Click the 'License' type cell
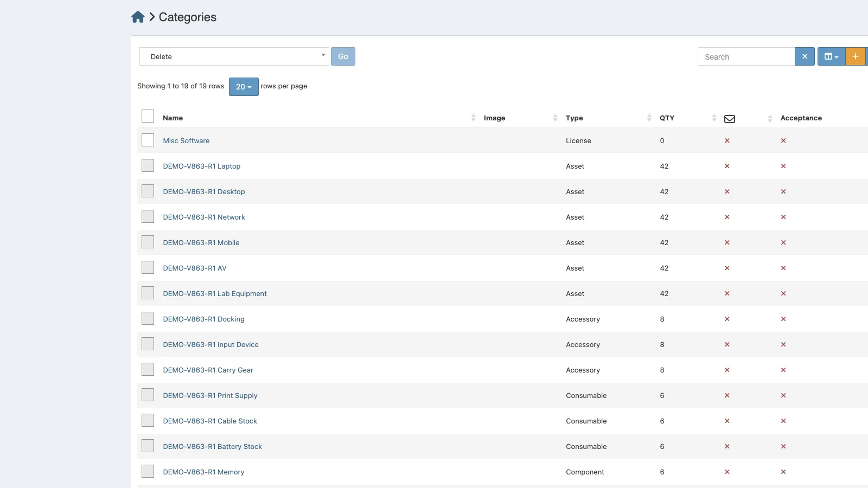 (x=578, y=140)
